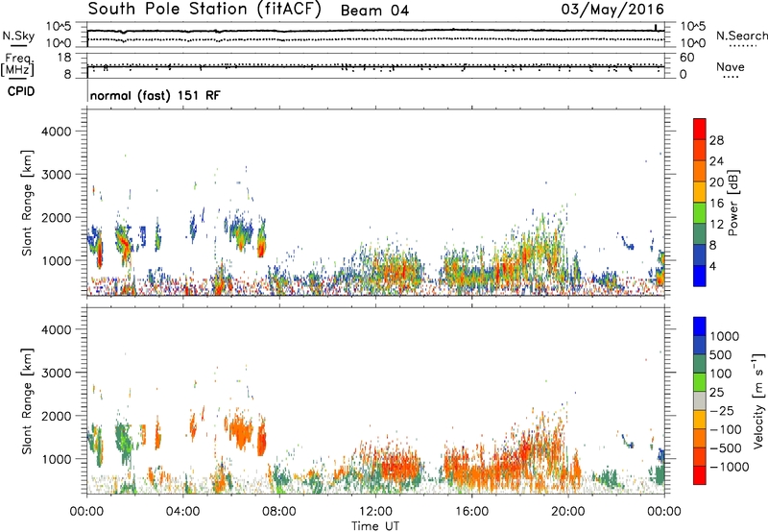Click the 16:00 time tick label
The image size is (768, 532).
pos(471,512)
